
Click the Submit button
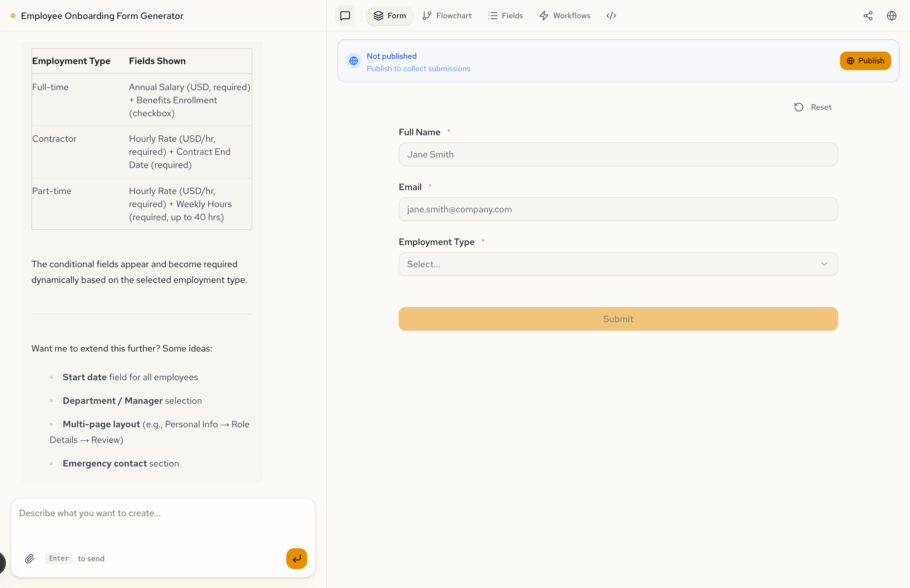(x=618, y=319)
